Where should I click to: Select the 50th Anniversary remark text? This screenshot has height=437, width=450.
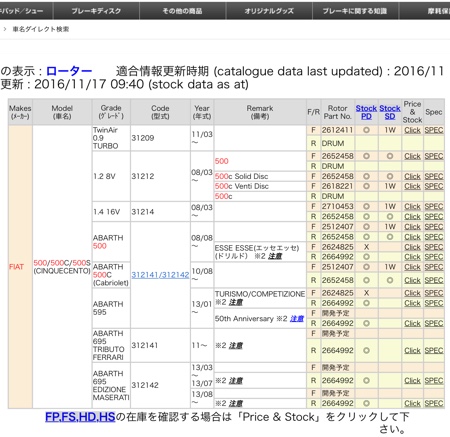coord(245,319)
